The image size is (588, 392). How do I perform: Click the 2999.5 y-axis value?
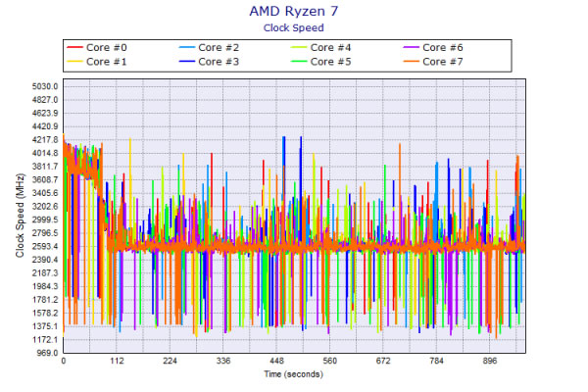click(x=45, y=220)
